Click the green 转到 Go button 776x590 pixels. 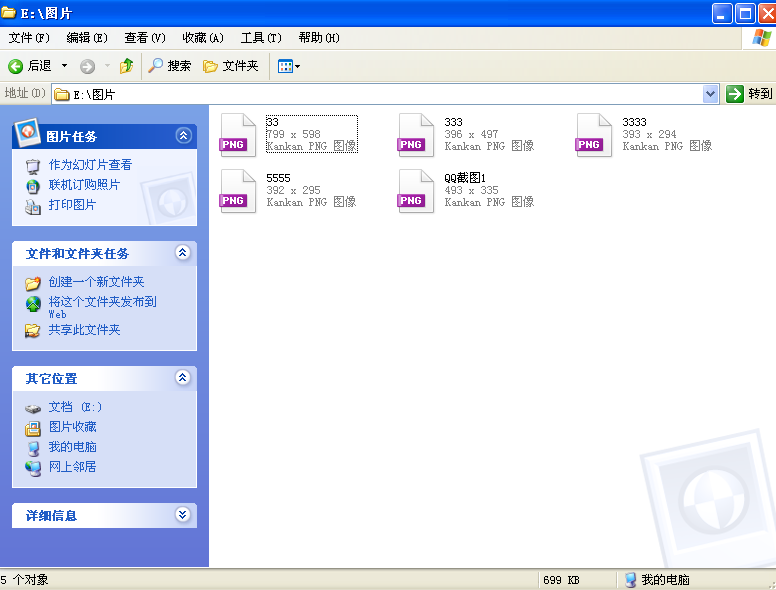click(x=749, y=94)
